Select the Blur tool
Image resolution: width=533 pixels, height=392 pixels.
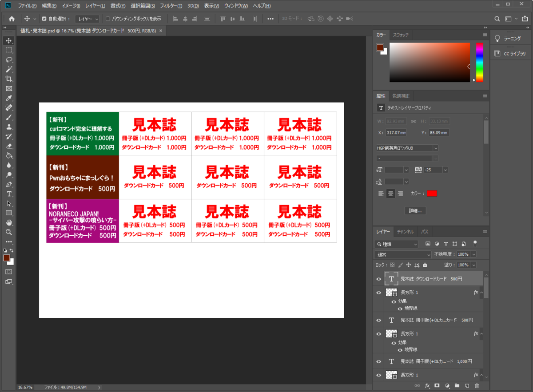point(9,165)
